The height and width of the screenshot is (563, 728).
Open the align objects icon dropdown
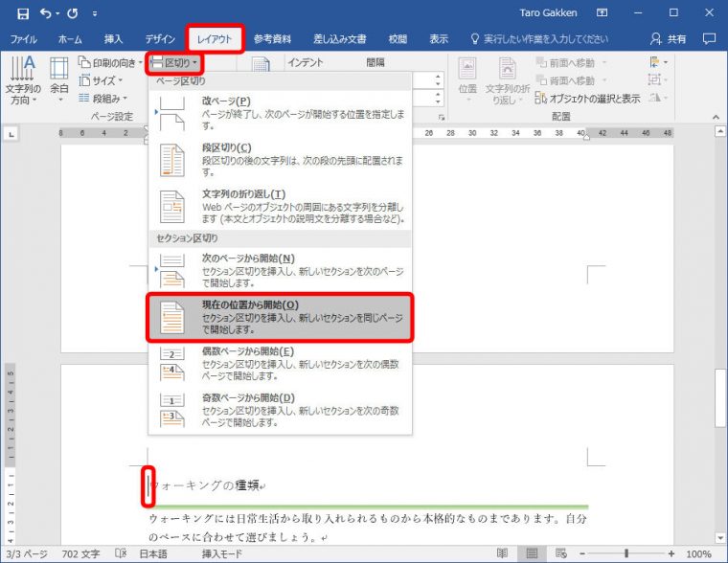pos(658,62)
